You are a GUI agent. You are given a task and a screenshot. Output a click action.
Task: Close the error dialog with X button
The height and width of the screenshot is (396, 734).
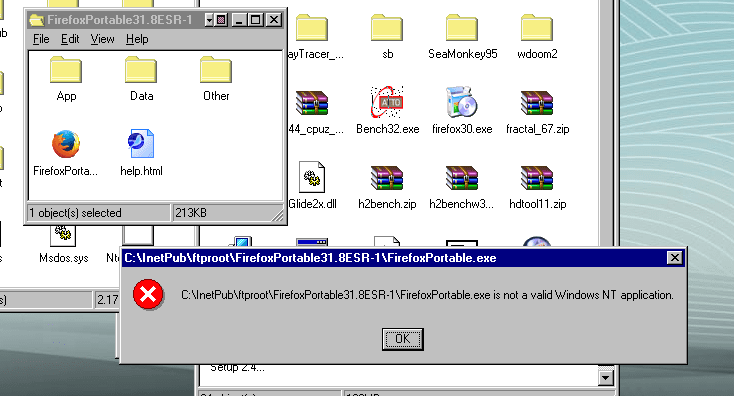(675, 257)
